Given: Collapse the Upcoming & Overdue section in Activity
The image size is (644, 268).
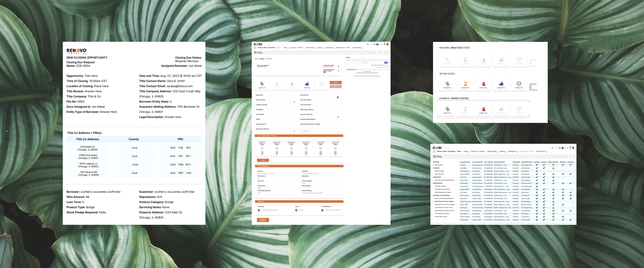Looking at the screenshot, I should coord(346,70).
